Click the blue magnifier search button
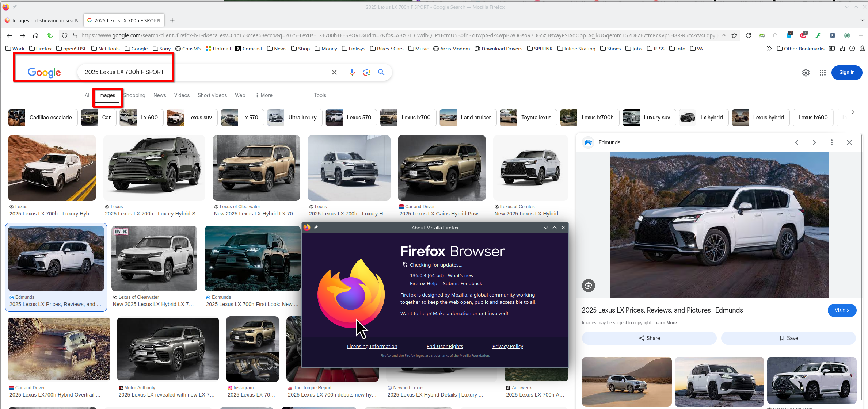This screenshot has height=409, width=868. tap(381, 72)
